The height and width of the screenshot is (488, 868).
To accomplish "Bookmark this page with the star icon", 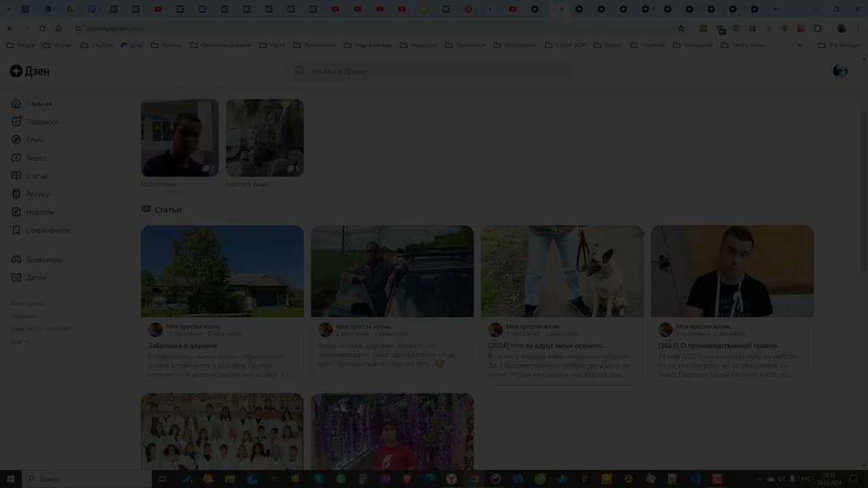I will coord(681,28).
